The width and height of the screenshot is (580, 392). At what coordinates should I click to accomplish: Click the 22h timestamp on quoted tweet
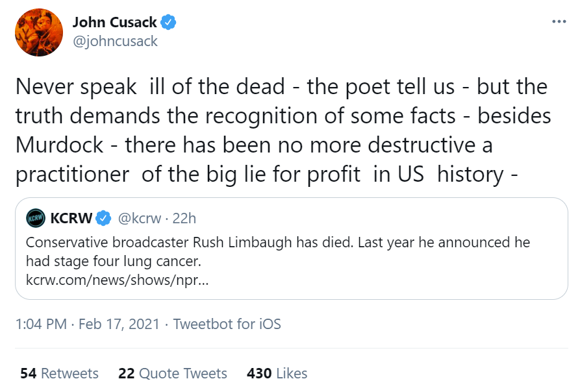point(184,217)
